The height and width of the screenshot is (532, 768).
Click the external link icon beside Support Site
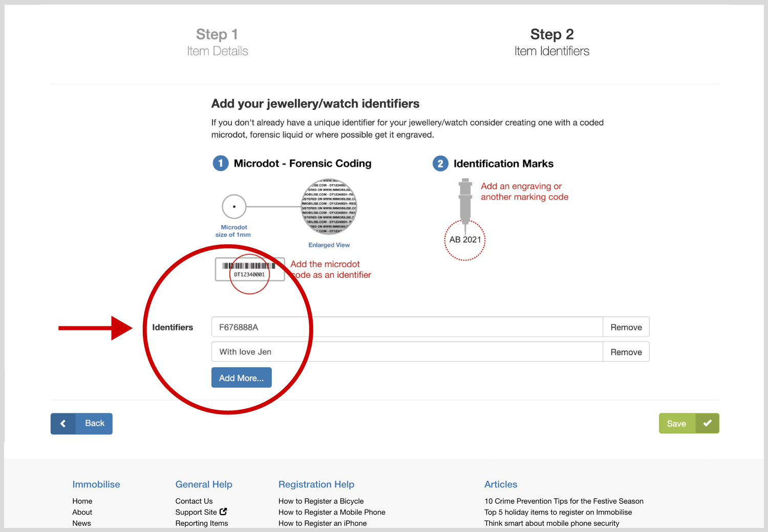pyautogui.click(x=223, y=512)
